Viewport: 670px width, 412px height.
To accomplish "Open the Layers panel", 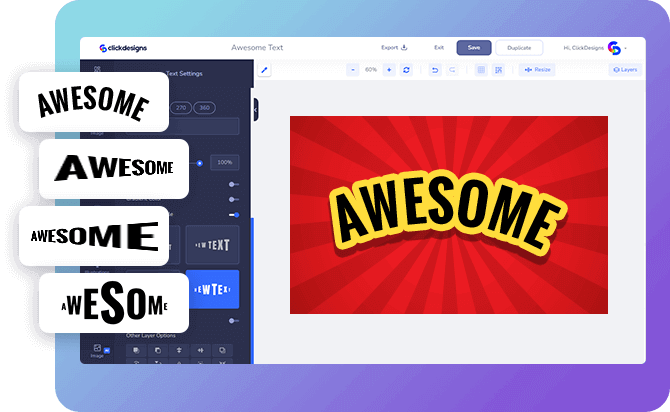I will coord(624,70).
